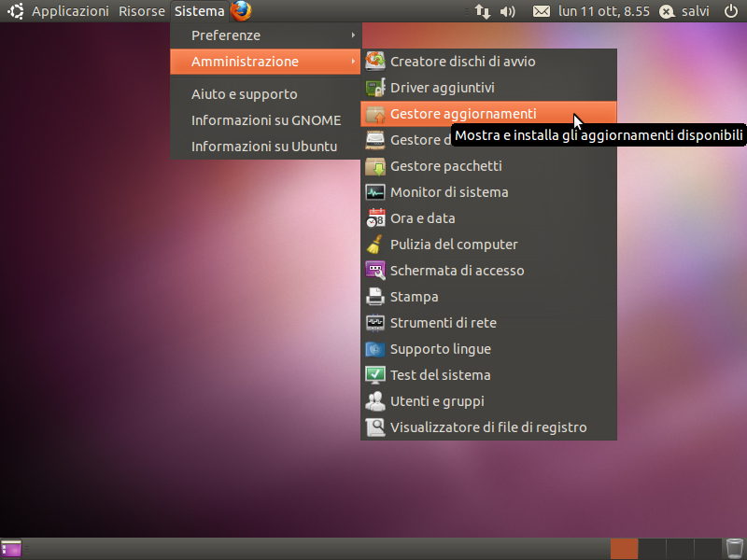Click the Strumenti di rete icon
747x560 pixels.
(375, 323)
